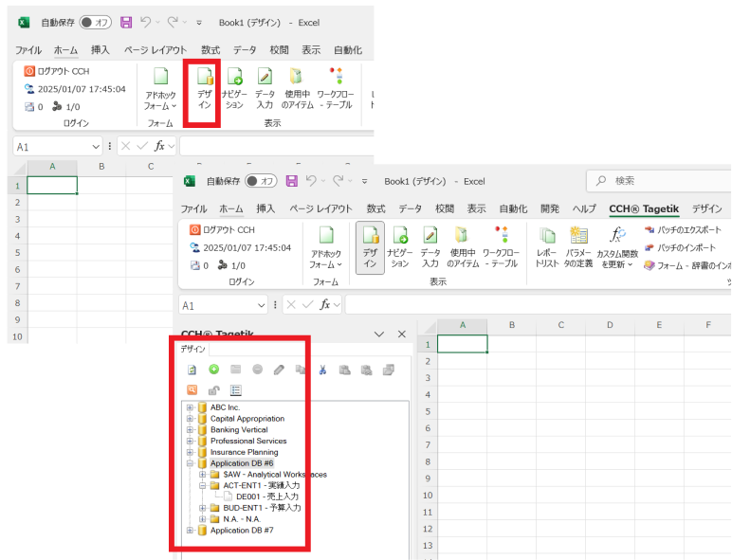
Task: Expand the ABC Inc. tree node
Action: (191, 407)
